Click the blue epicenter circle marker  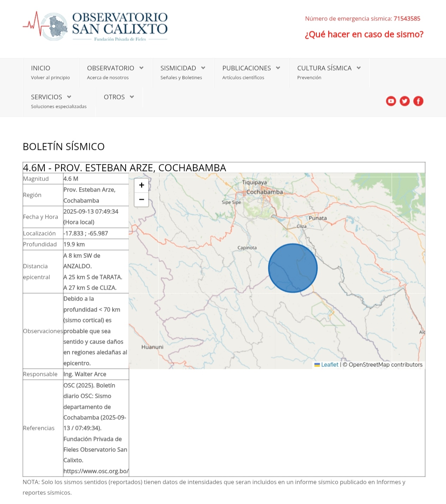(293, 268)
